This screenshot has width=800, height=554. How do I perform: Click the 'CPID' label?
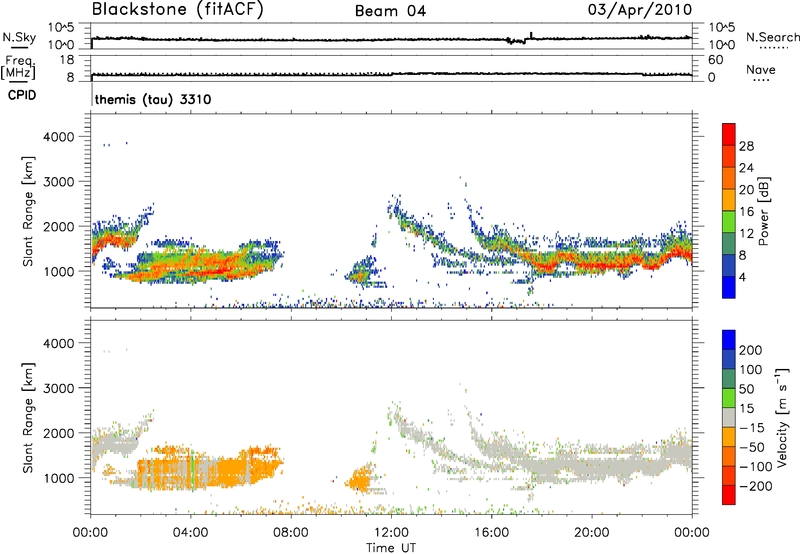22,95
